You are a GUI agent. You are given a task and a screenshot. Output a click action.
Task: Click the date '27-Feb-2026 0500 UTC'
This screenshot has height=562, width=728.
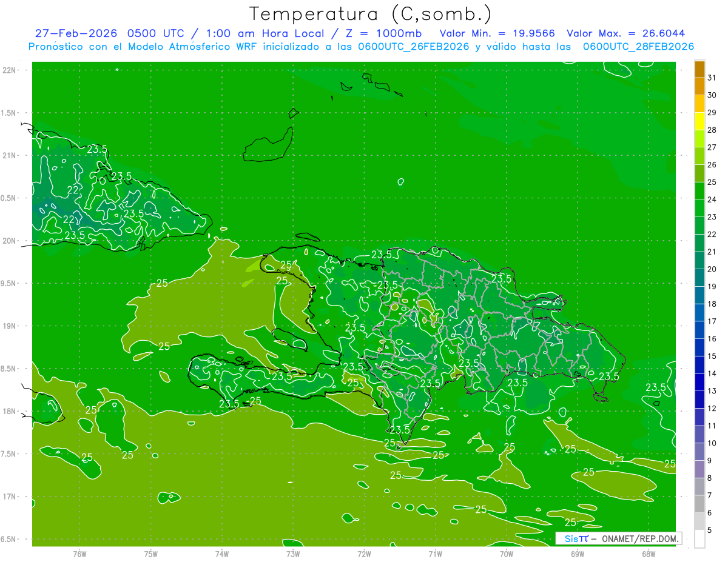[x=112, y=33]
